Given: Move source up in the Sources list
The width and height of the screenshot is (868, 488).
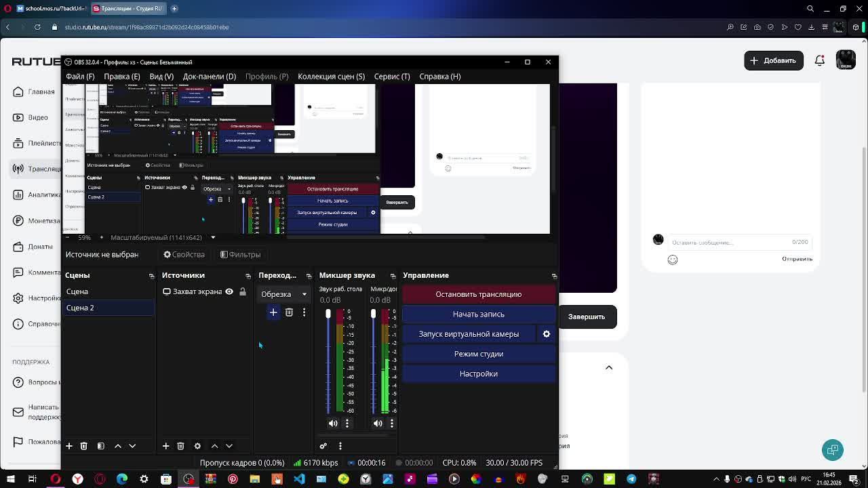Looking at the screenshot, I should pos(214,446).
